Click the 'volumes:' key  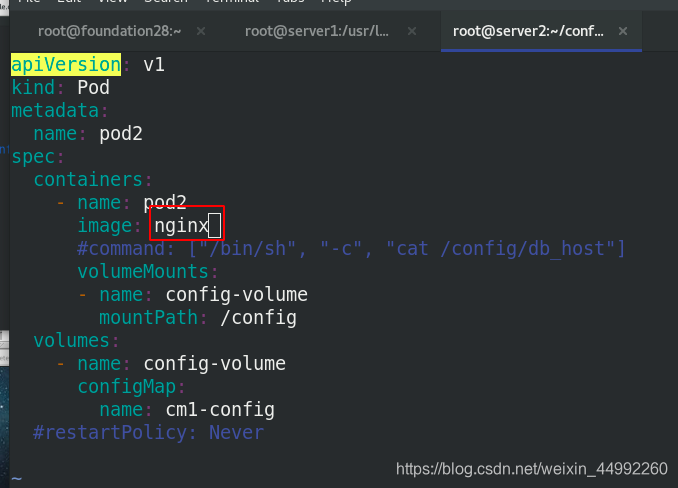pos(76,341)
